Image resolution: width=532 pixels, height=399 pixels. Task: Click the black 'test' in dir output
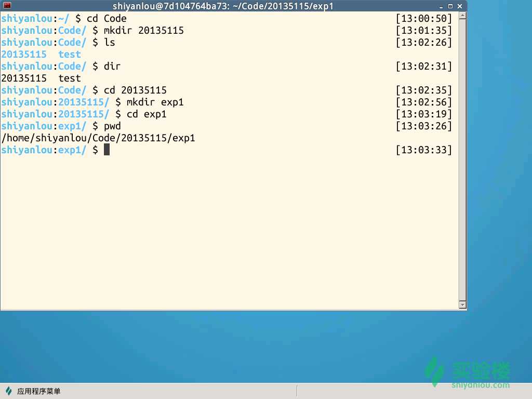70,78
